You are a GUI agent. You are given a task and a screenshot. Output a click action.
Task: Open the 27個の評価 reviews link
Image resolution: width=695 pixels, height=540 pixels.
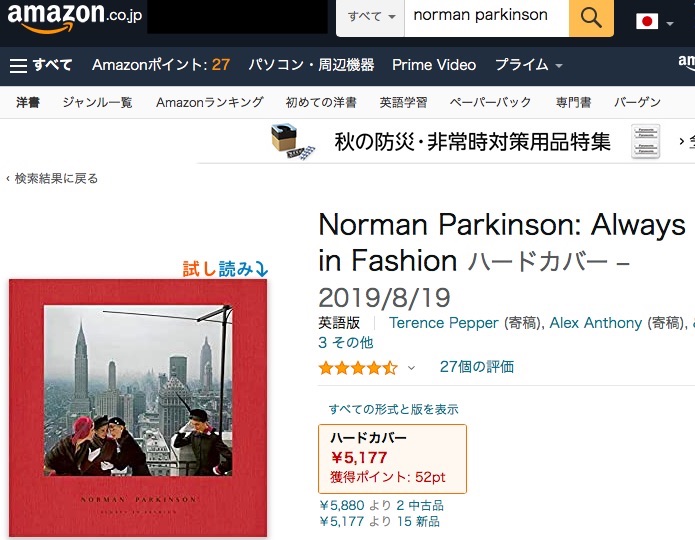476,367
